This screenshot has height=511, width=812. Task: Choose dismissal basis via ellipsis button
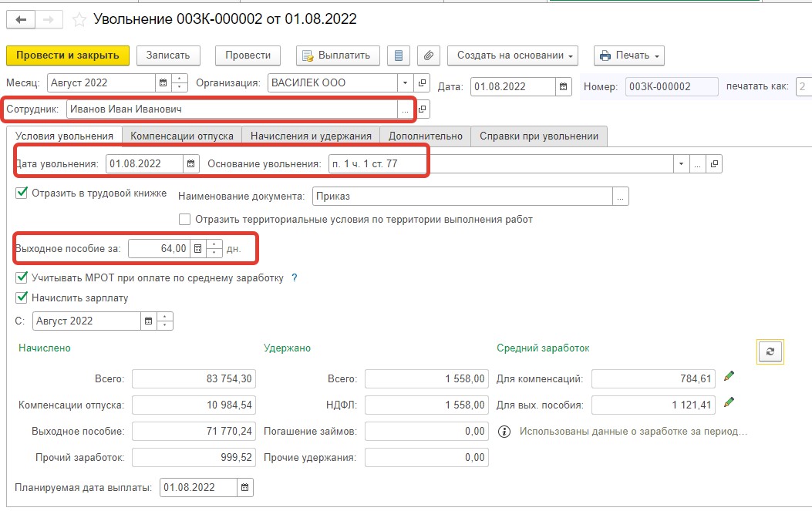click(697, 164)
